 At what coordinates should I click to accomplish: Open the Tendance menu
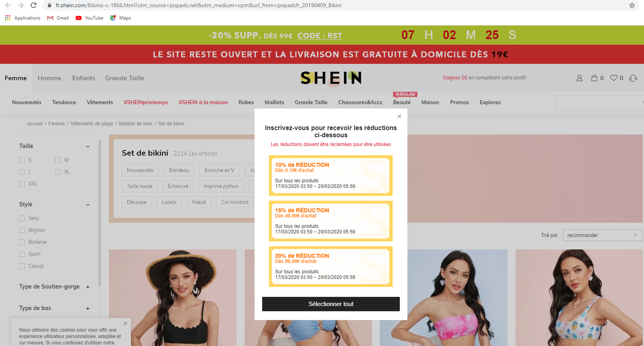[x=64, y=103]
